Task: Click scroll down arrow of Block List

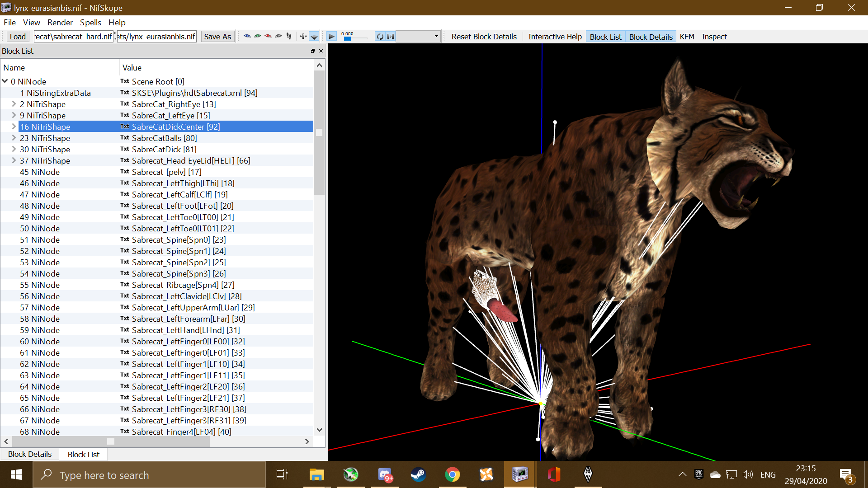Action: point(319,430)
